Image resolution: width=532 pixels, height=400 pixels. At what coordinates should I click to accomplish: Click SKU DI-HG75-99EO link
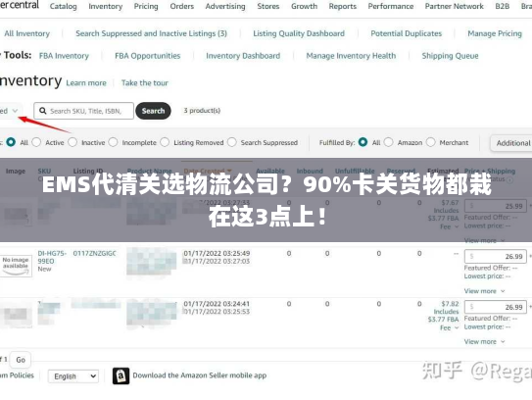(x=52, y=257)
